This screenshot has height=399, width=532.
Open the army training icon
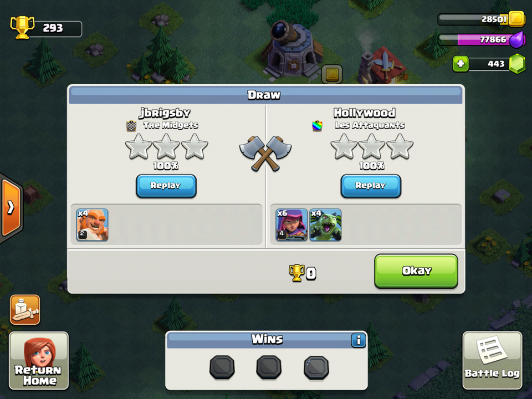click(25, 309)
